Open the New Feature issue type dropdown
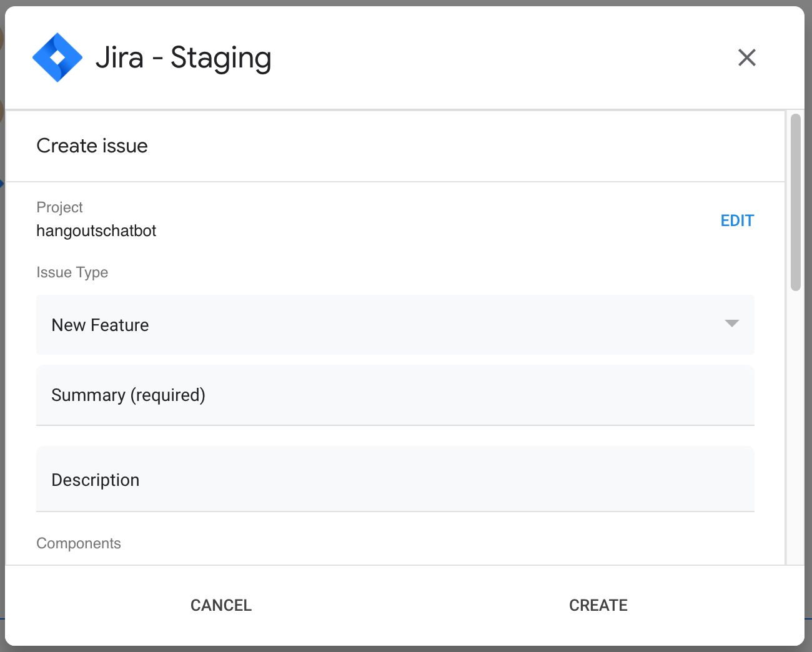The width and height of the screenshot is (812, 652). 395,325
